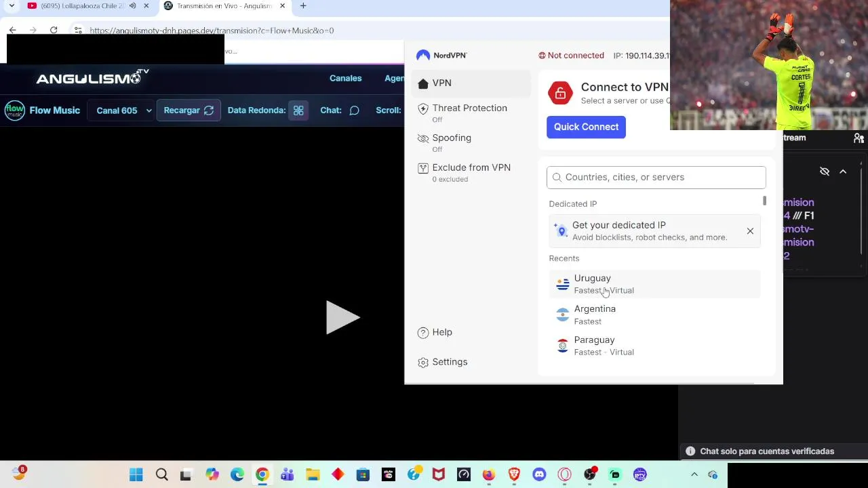
Task: Mute the Lollapalooza tab audio icon
Action: point(132,6)
